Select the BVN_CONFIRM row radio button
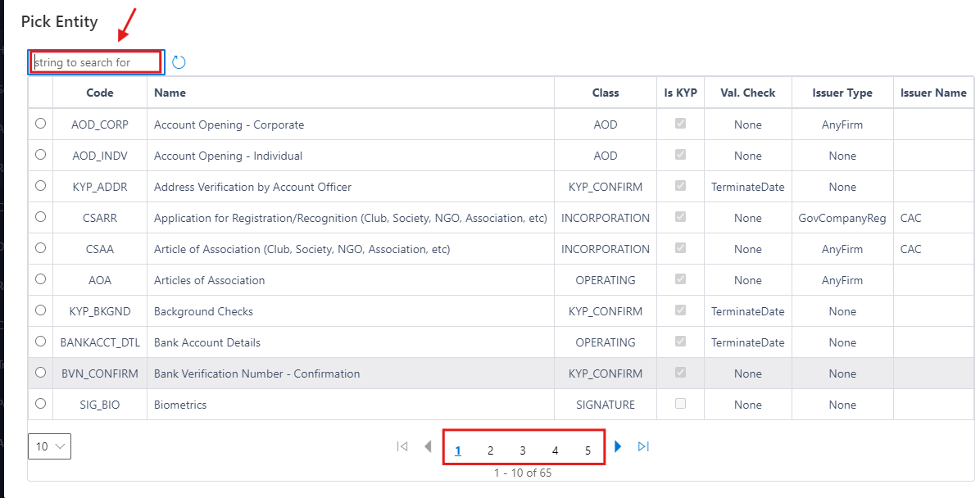Viewport: 980px width, 498px height. [39, 373]
